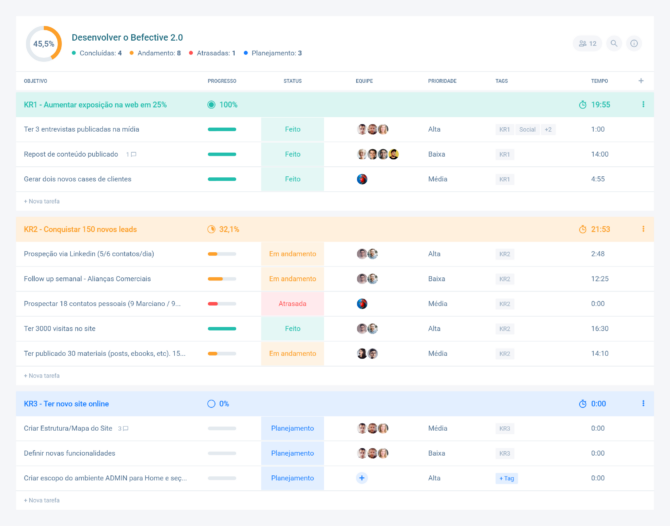Screen dimensions: 670x526
Task: Open comments on Repost de conteúdo publicado
Action: point(131,154)
